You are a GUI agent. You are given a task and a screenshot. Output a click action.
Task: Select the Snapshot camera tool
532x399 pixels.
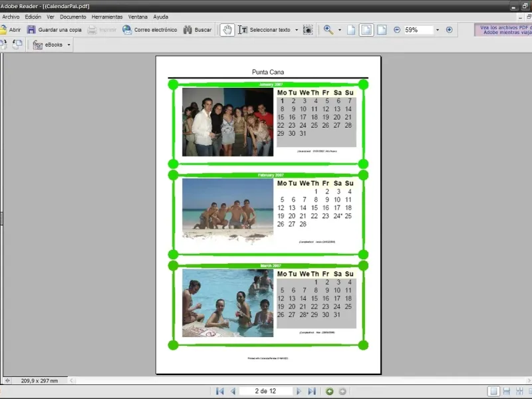coord(308,30)
